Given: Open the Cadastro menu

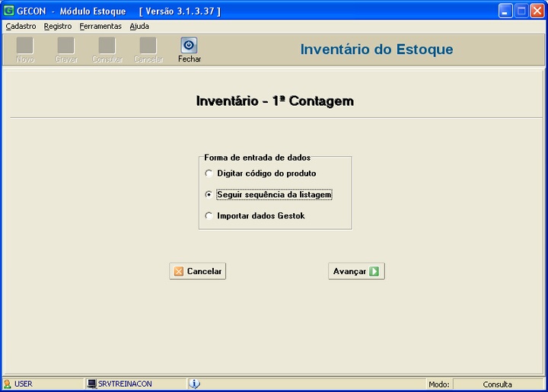Looking at the screenshot, I should (21, 26).
